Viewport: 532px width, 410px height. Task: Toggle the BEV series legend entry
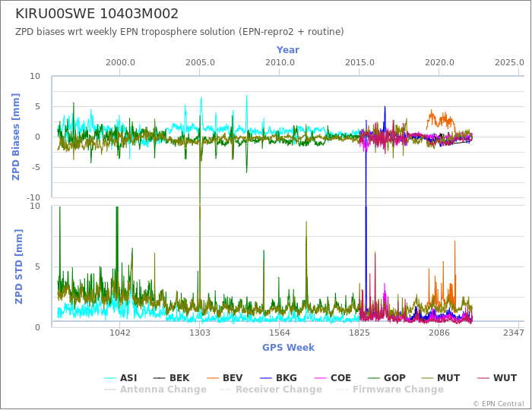pos(225,378)
